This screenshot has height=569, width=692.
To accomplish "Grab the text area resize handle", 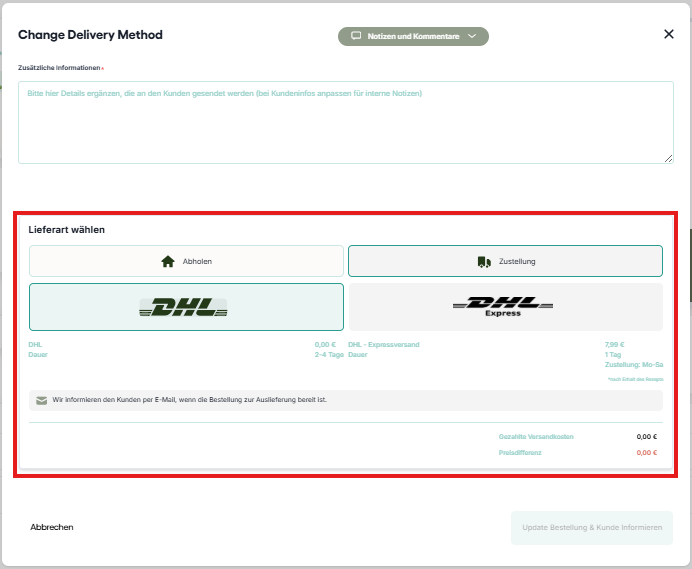I will (x=668, y=158).
